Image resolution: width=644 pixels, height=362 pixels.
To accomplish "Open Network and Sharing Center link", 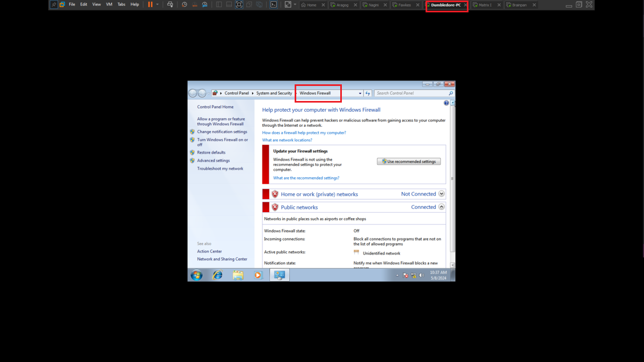I will (222, 259).
